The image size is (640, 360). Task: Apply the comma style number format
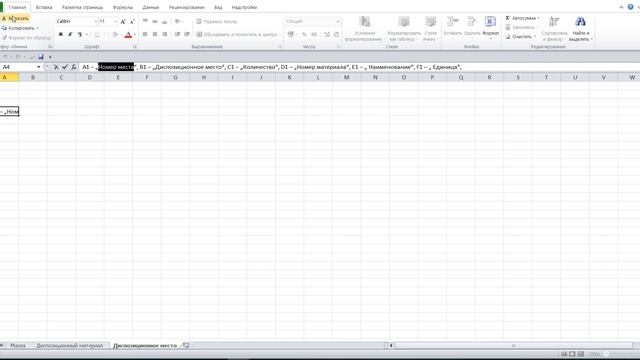tap(314, 35)
